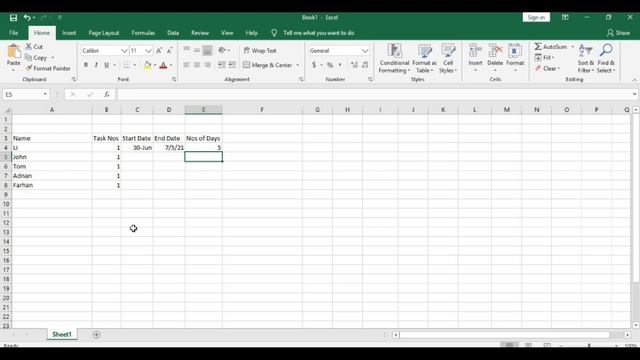Image resolution: width=640 pixels, height=360 pixels.
Task: Add a new sheet with plus button
Action: pyautogui.click(x=96, y=335)
